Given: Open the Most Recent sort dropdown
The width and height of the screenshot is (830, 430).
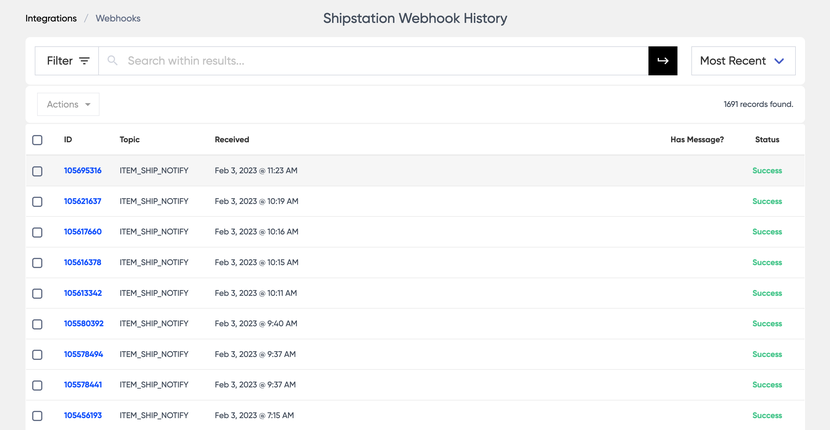Looking at the screenshot, I should 743,61.
